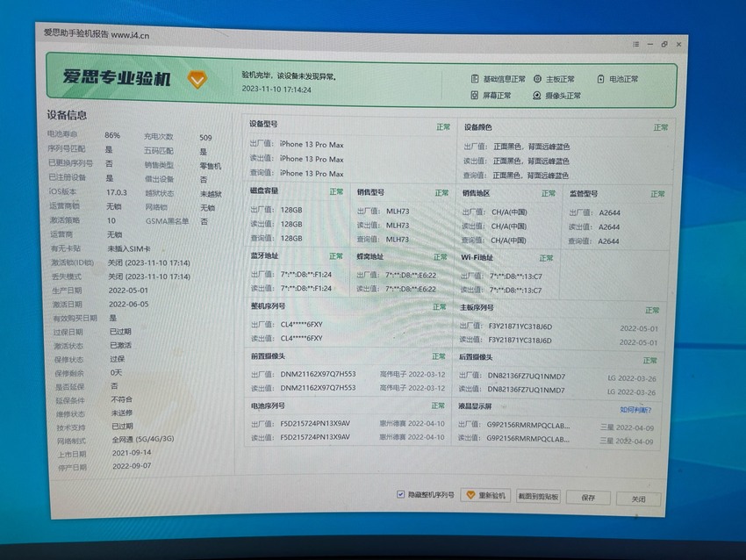Click the iOS version value 17.0.3
Image resolution: width=746 pixels, height=560 pixels.
pos(117,192)
